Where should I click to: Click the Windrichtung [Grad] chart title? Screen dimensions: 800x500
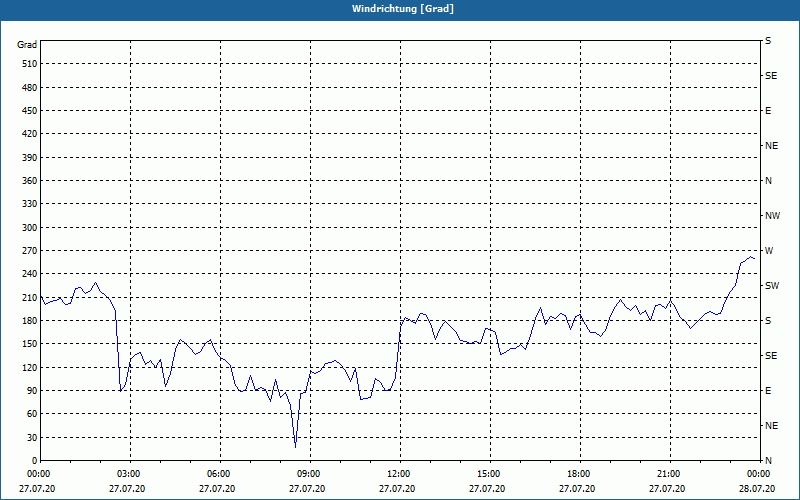pos(403,9)
